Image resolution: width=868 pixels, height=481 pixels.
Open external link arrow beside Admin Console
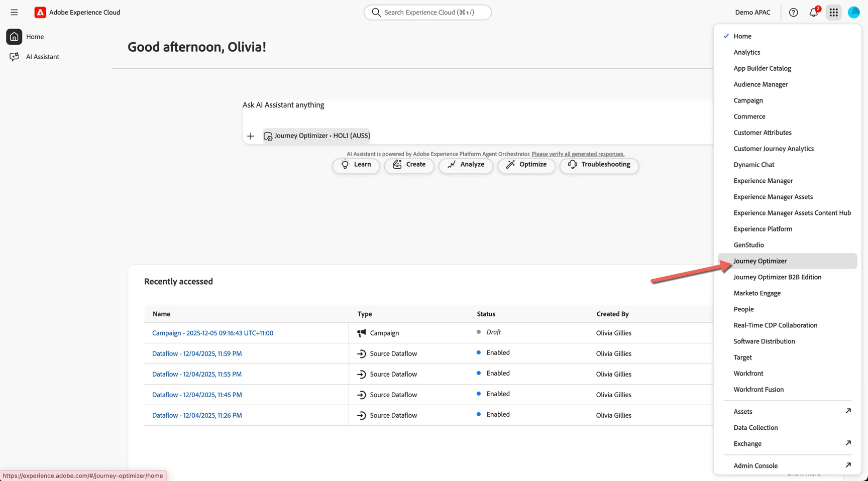848,465
